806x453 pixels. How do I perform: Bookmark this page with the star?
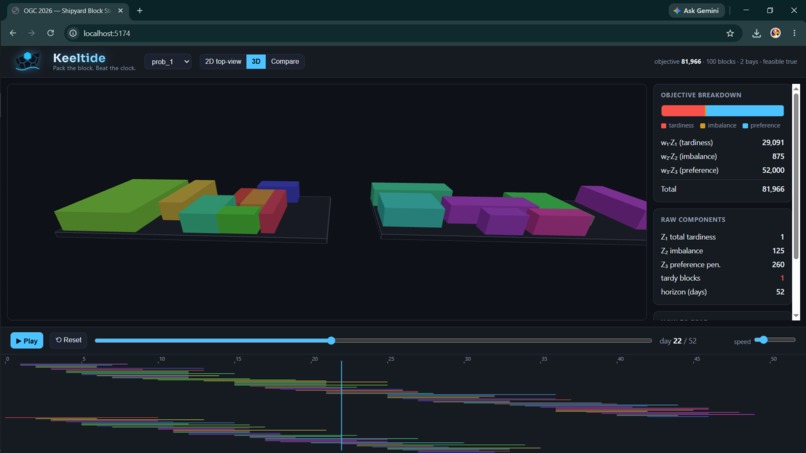[730, 33]
